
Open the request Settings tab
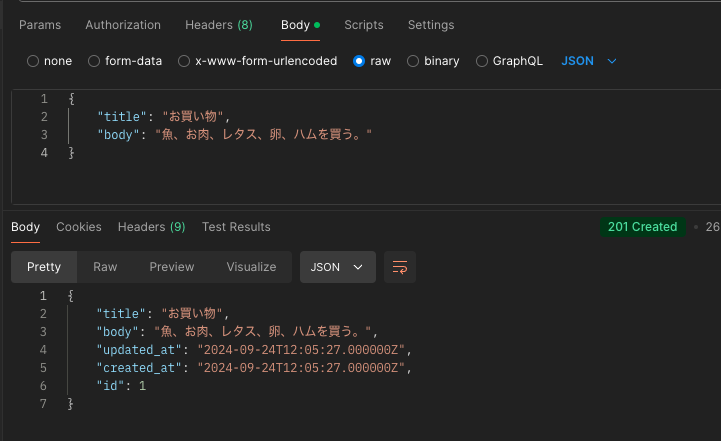click(x=431, y=25)
